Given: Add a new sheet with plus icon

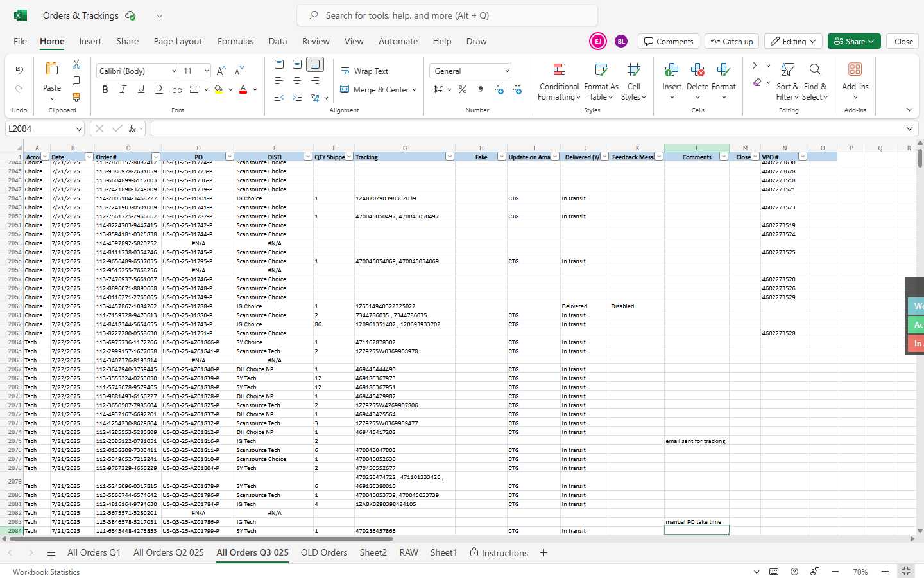Looking at the screenshot, I should coord(543,553).
